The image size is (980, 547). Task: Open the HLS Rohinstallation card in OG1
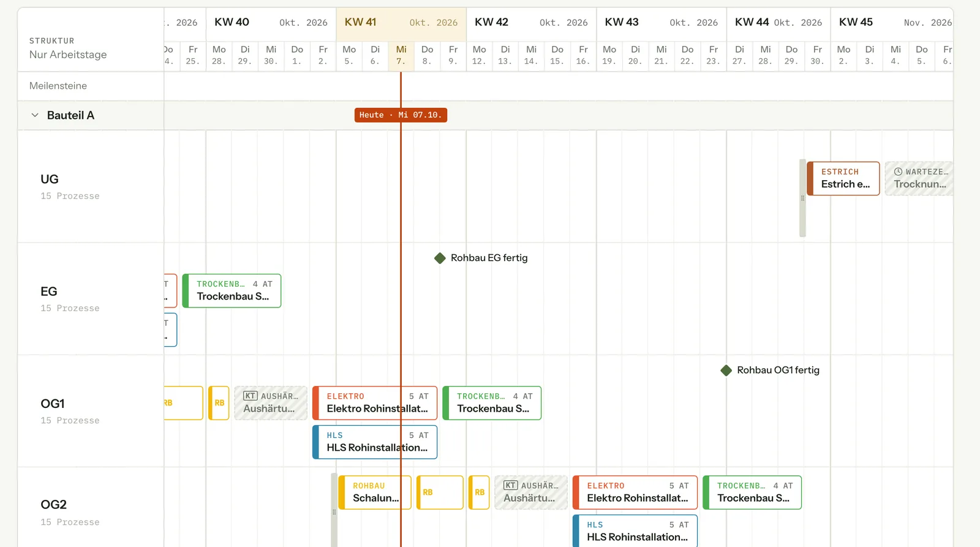(375, 442)
